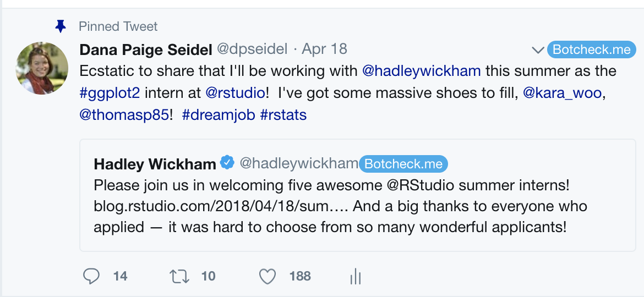View tweet activity bar chart icon
The image size is (644, 297).
coord(355,277)
